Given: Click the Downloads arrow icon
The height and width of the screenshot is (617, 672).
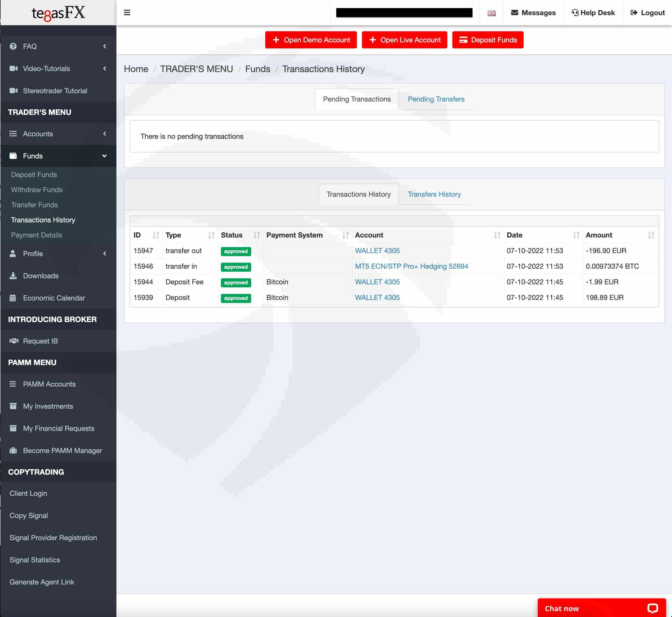Looking at the screenshot, I should (13, 276).
